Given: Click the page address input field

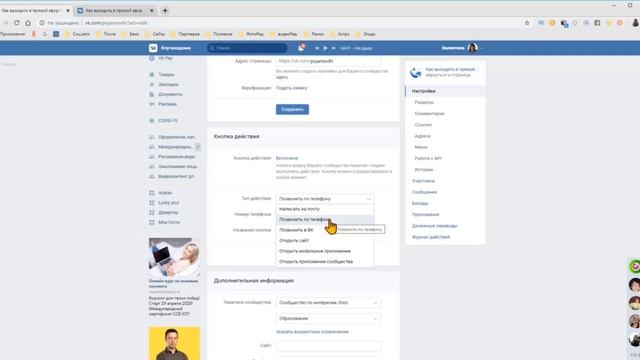Looking at the screenshot, I should [x=328, y=61].
